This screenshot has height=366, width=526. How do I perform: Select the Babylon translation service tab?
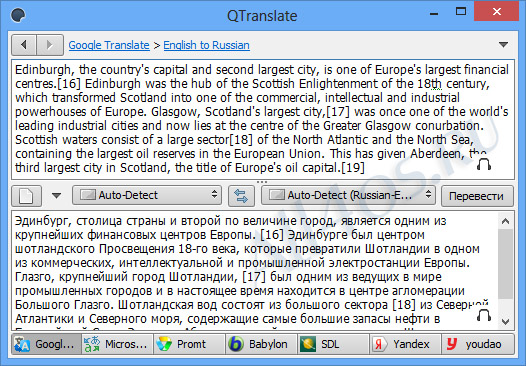pos(261,344)
